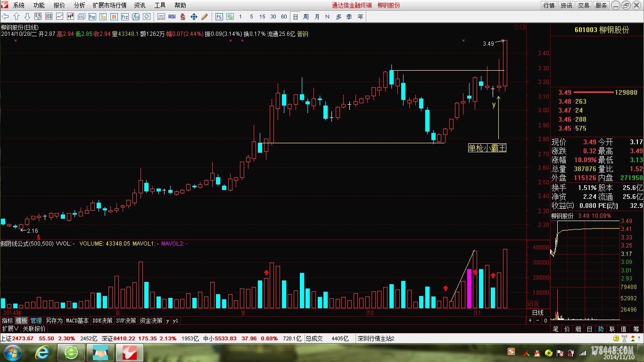Switch to 60-minute period
644x362 pixels.
coord(284,16)
